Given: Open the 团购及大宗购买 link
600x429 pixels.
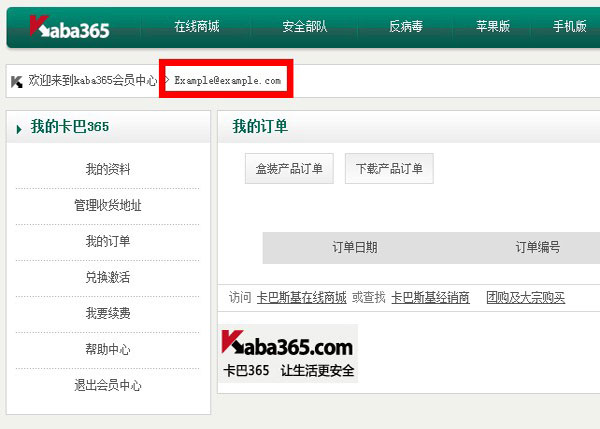Looking at the screenshot, I should click(526, 297).
